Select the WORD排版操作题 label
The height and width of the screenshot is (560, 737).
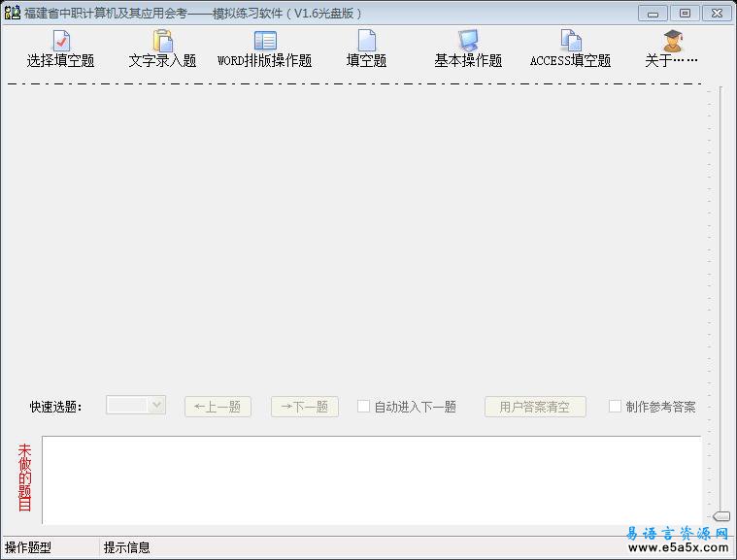pos(265,60)
